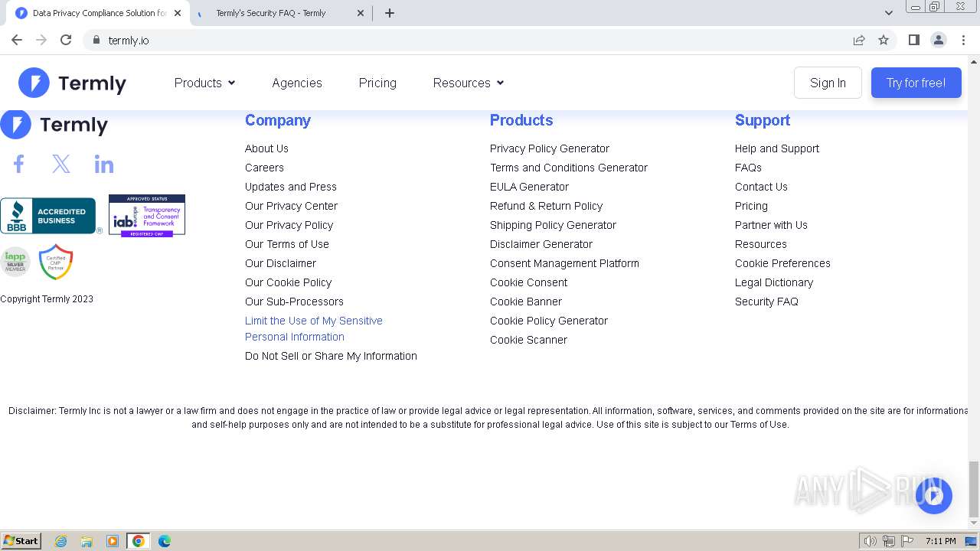This screenshot has height=551, width=980.
Task: Switch to Data Privacy Compliance Solution tab
Action: tap(98, 13)
